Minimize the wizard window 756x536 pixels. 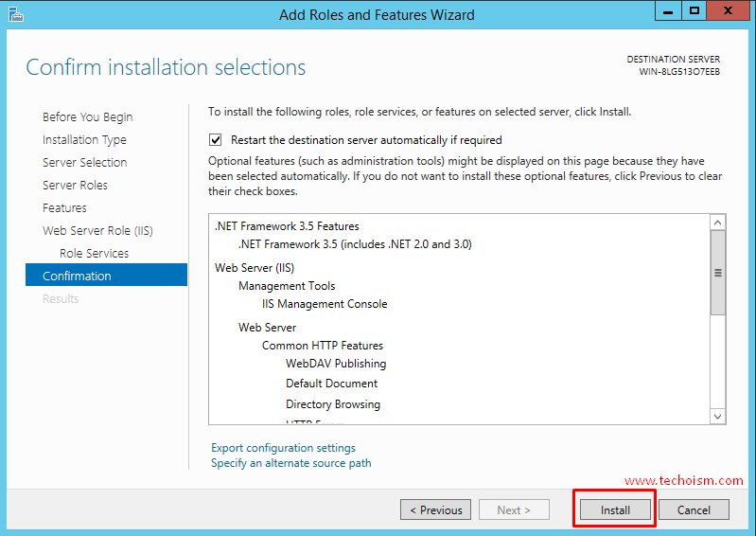click(x=668, y=11)
